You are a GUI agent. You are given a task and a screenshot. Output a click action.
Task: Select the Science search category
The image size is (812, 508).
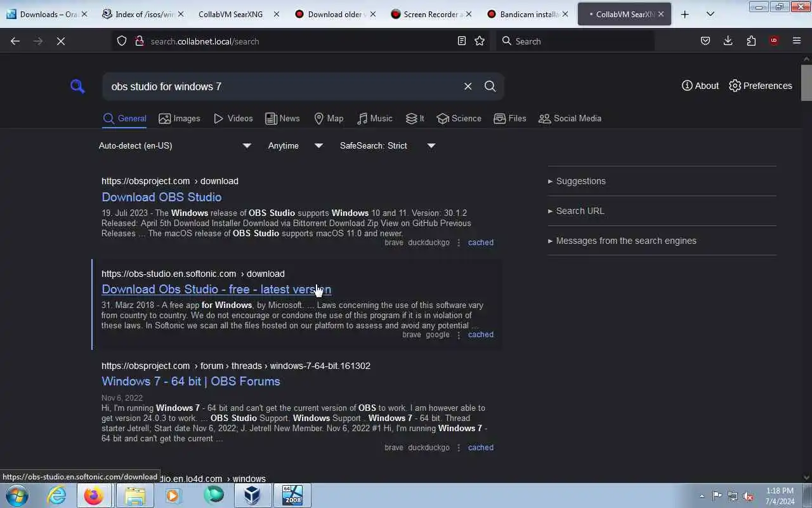(x=459, y=118)
